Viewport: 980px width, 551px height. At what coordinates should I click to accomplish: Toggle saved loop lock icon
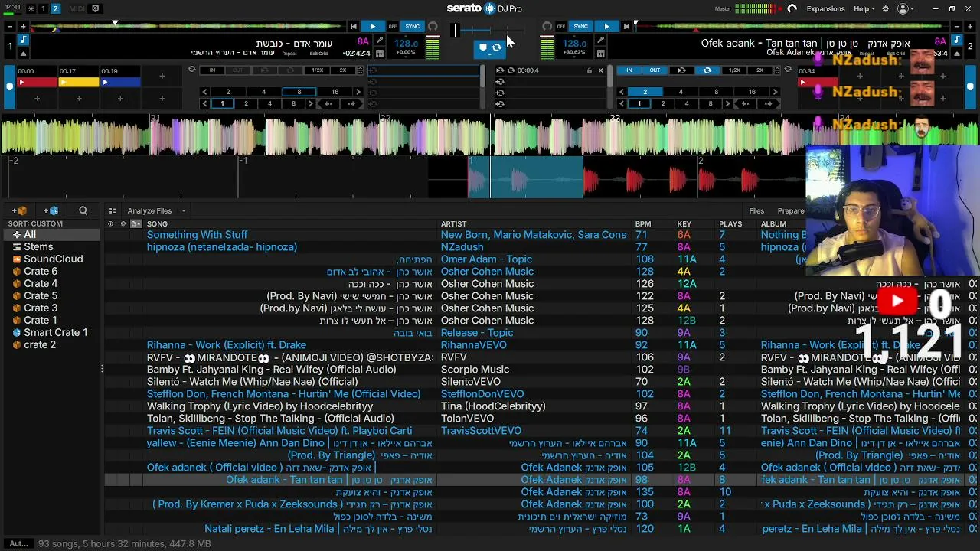click(x=589, y=70)
